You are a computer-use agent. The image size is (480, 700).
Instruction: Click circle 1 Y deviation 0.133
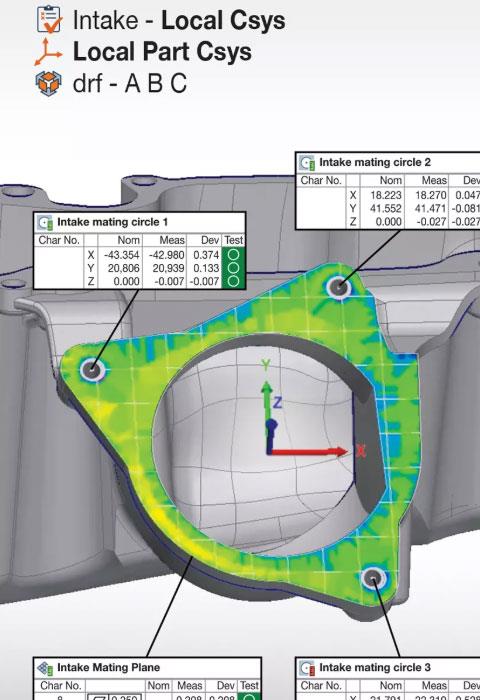pos(206,268)
